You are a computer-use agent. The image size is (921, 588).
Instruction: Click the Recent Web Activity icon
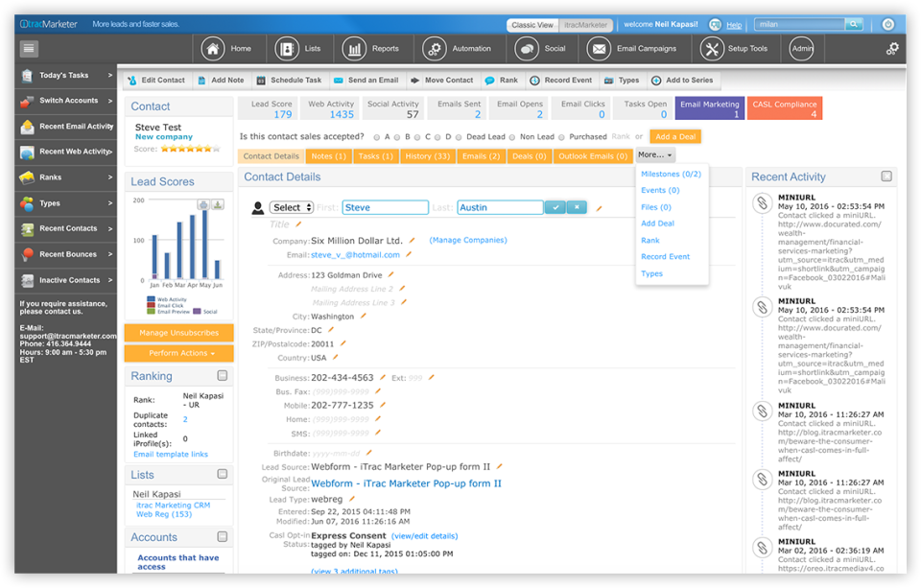point(27,153)
